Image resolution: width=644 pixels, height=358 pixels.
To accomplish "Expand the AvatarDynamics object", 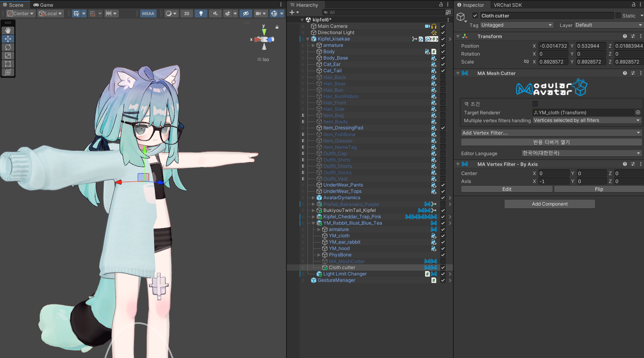I will tap(313, 198).
